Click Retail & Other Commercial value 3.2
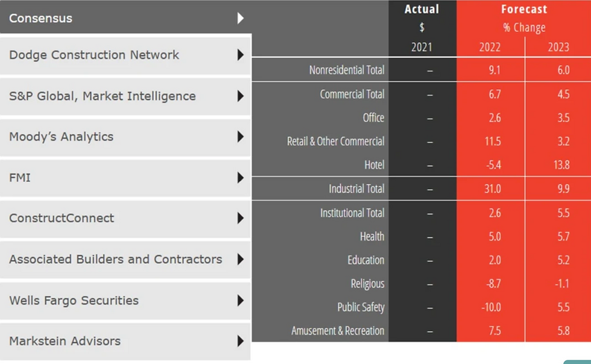 click(x=563, y=142)
